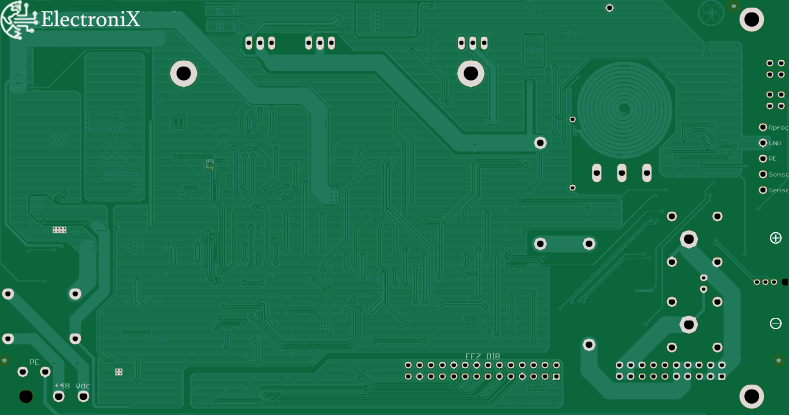Click the ElectroniX brand text
This screenshot has width=789, height=415.
click(92, 18)
